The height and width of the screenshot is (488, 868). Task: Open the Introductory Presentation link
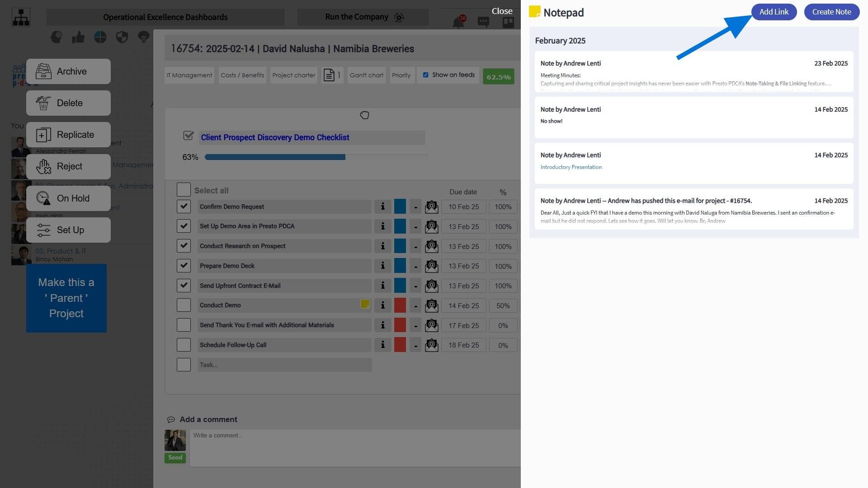tap(571, 167)
